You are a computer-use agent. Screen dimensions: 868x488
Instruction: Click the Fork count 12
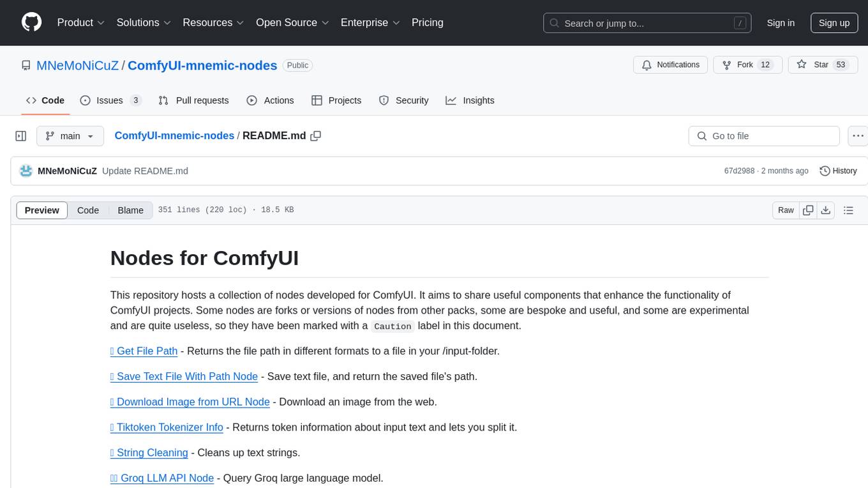click(765, 65)
